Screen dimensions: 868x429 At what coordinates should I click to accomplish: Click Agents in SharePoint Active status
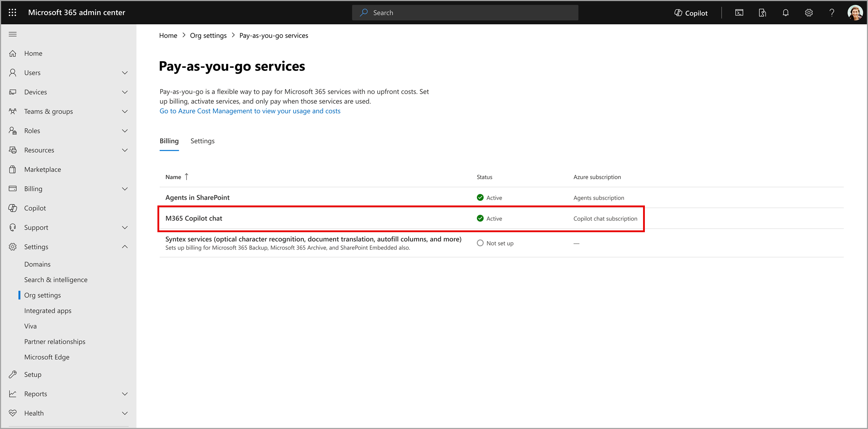coord(490,198)
